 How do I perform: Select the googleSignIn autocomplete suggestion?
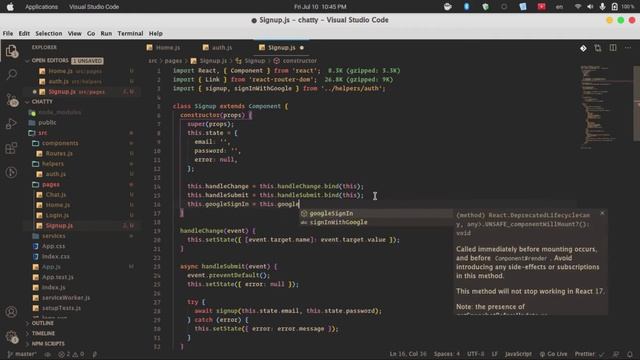pos(376,213)
